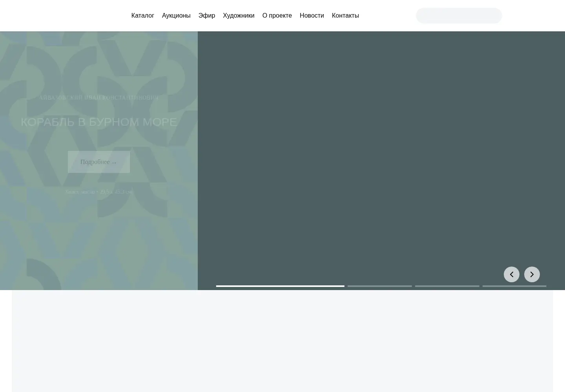Click the title Корабль в бурном море

pos(99,122)
